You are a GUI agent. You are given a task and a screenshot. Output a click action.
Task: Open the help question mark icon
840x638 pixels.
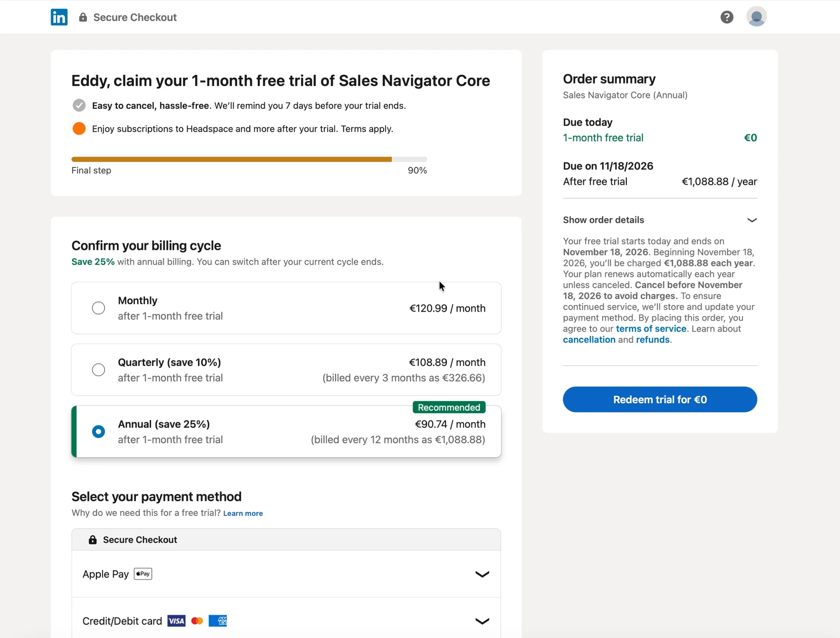727,17
